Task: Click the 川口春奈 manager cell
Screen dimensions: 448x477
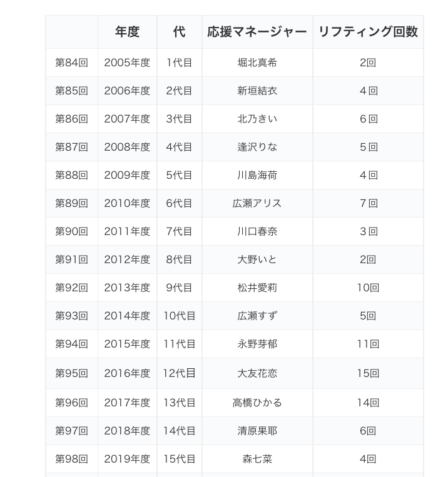Action: click(257, 231)
